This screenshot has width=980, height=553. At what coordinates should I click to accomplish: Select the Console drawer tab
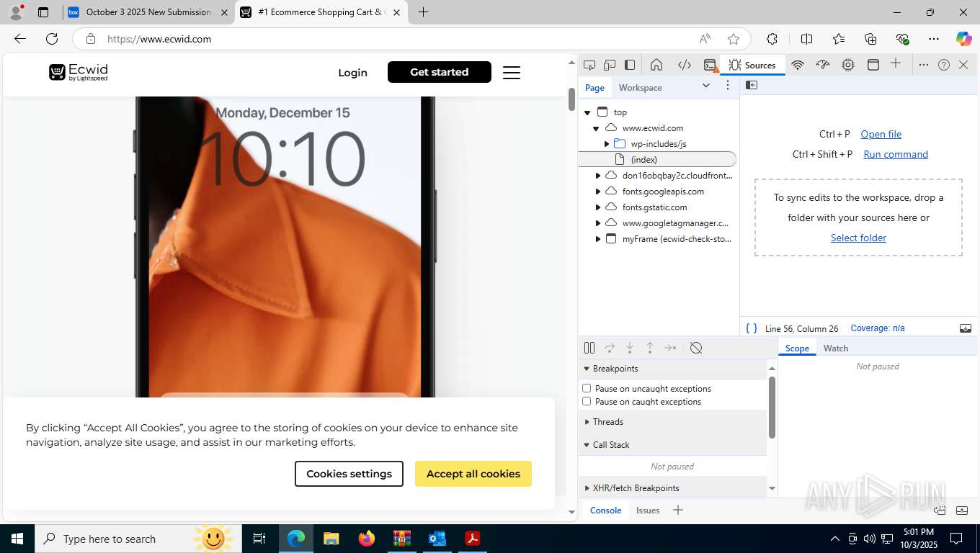click(x=605, y=510)
